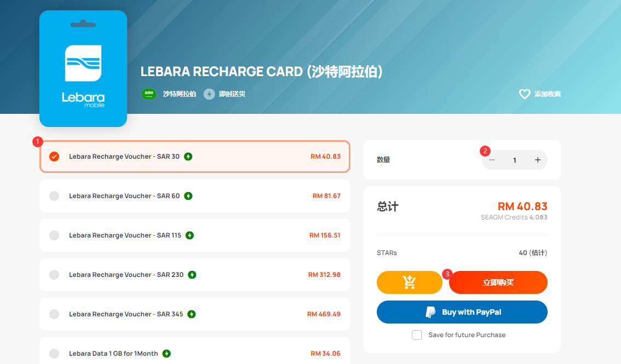Viewport: 621px width, 364px height.
Task: Click the total amount RM 40.83 in summary
Action: [x=522, y=206]
